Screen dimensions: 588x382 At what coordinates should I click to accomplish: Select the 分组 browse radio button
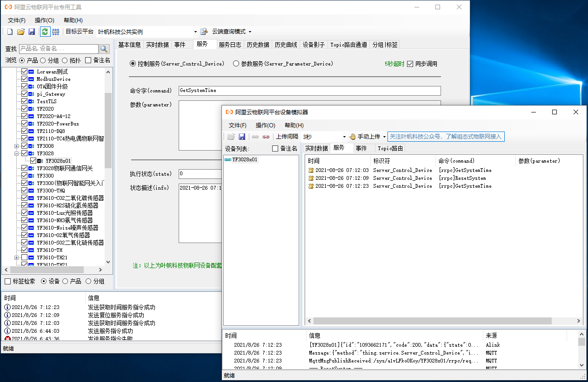(43, 60)
